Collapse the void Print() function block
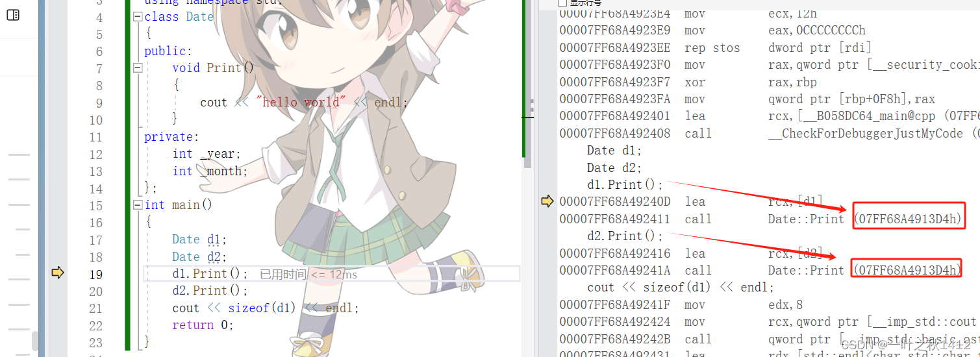Image resolution: width=980 pixels, height=357 pixels. (x=137, y=68)
